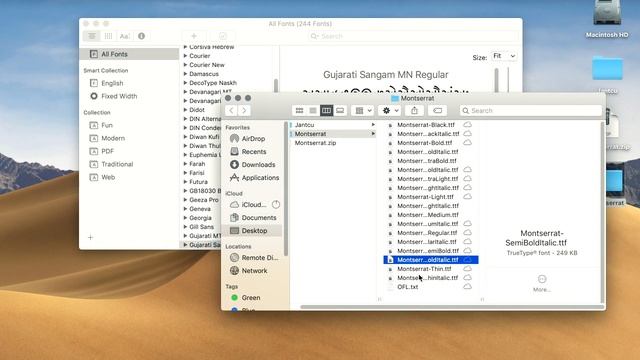Click the Finder search field
The image size is (640, 360).
tap(531, 111)
